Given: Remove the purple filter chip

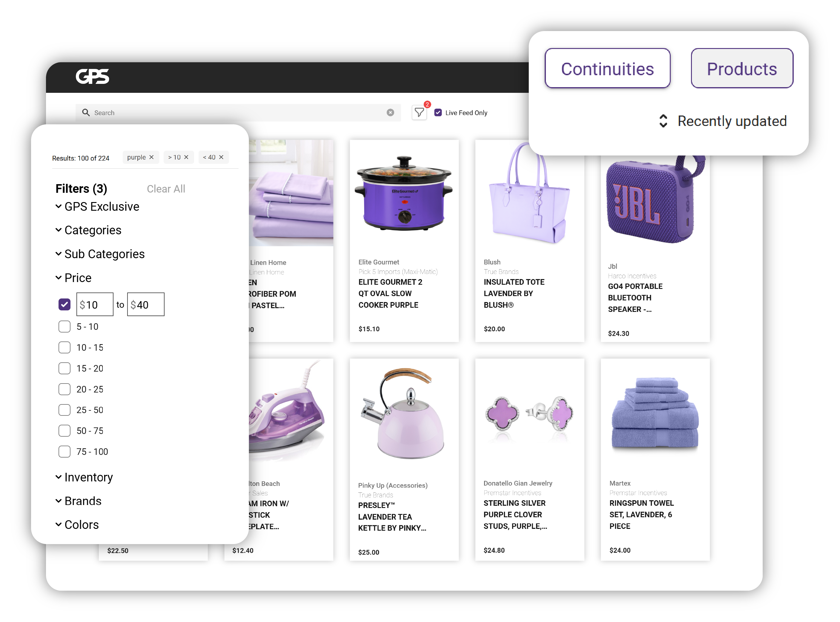Looking at the screenshot, I should click(x=151, y=157).
